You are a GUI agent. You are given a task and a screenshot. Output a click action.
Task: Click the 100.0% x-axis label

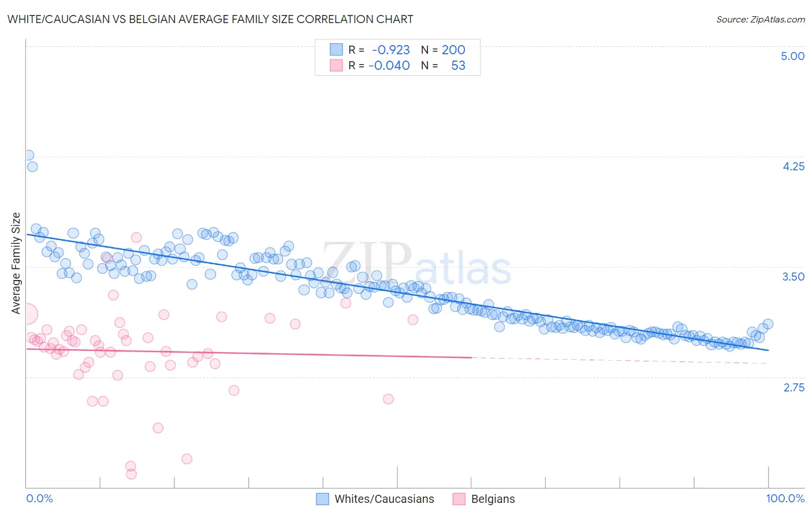(785, 498)
